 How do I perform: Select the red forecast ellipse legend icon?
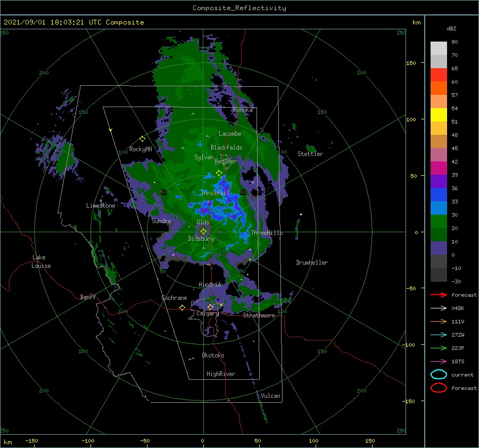click(439, 388)
